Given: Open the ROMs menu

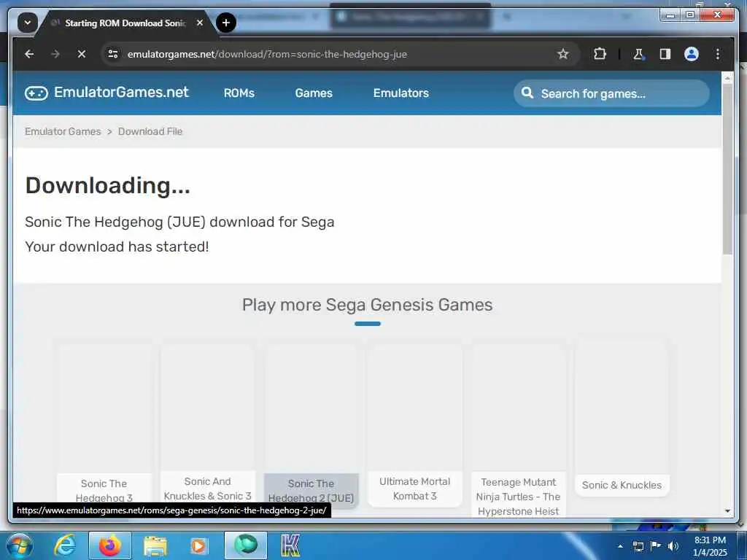Looking at the screenshot, I should (239, 93).
